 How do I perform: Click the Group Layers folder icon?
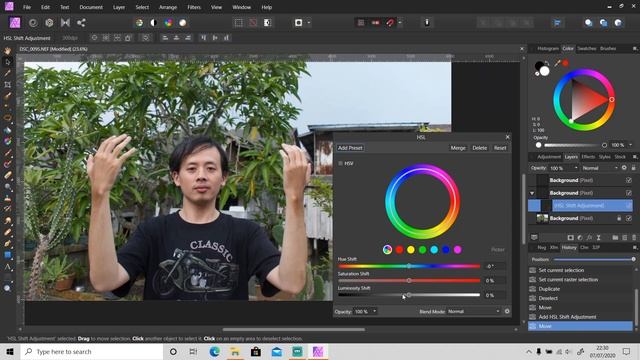point(615,238)
